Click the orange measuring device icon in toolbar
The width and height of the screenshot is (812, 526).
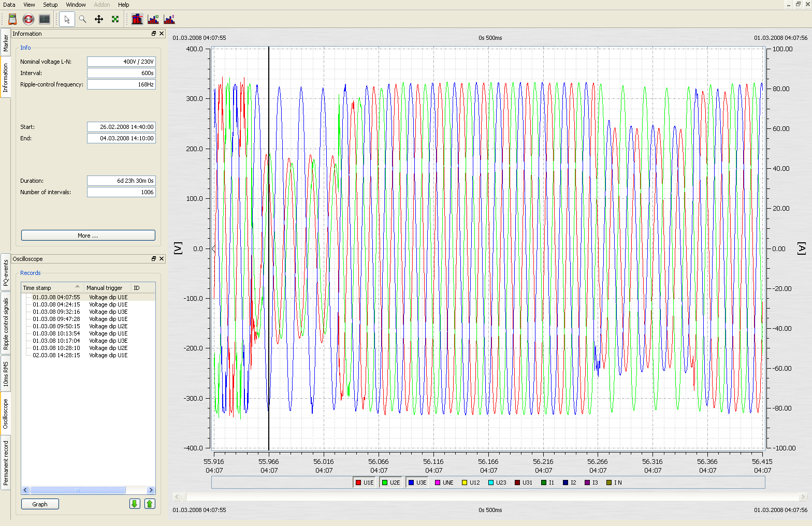[x=12, y=20]
